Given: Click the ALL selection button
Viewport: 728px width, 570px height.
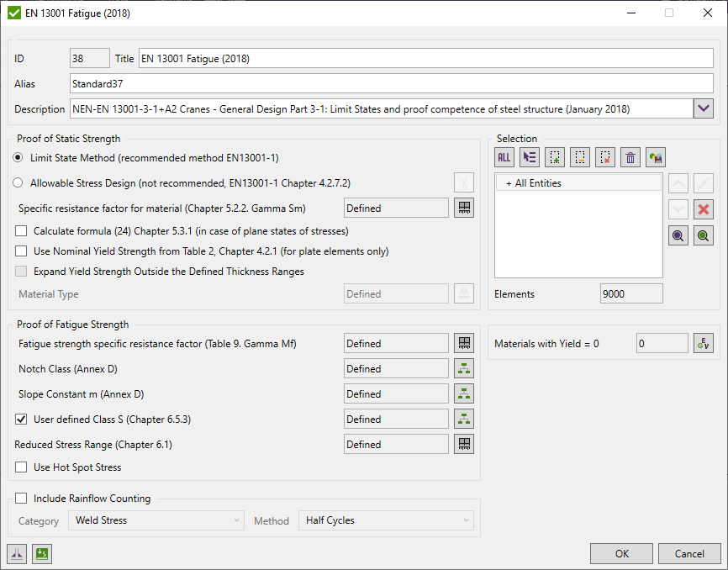Looking at the screenshot, I should pyautogui.click(x=504, y=157).
